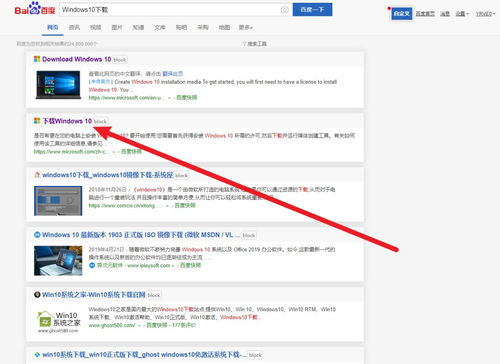Click the 百度一下 search button
This screenshot has height=364, width=500.
point(312,10)
